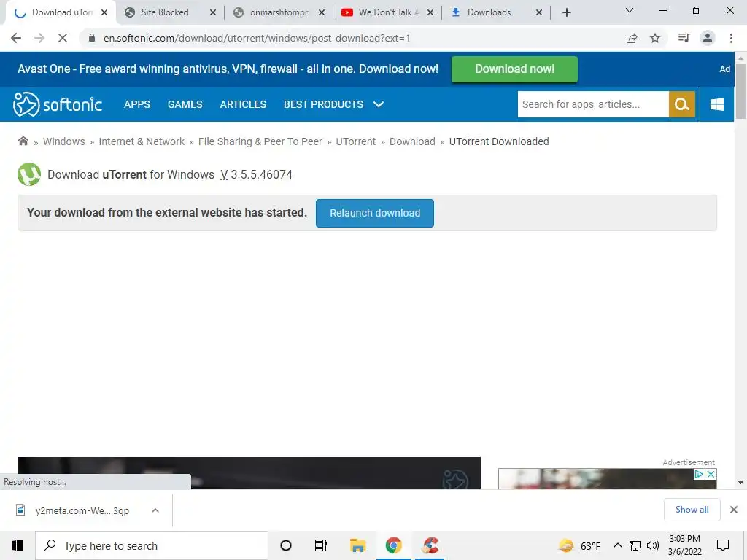Open File Explorer from taskbar
The width and height of the screenshot is (747, 560).
click(357, 545)
